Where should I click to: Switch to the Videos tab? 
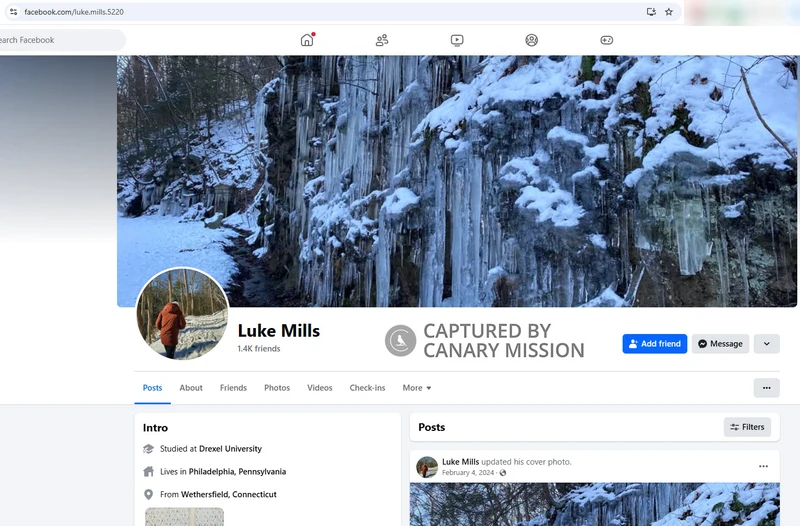(x=319, y=388)
